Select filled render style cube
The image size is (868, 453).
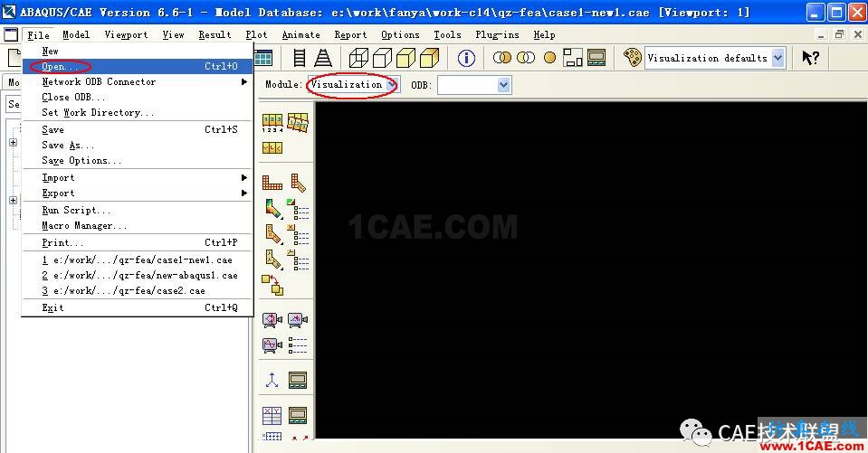405,58
